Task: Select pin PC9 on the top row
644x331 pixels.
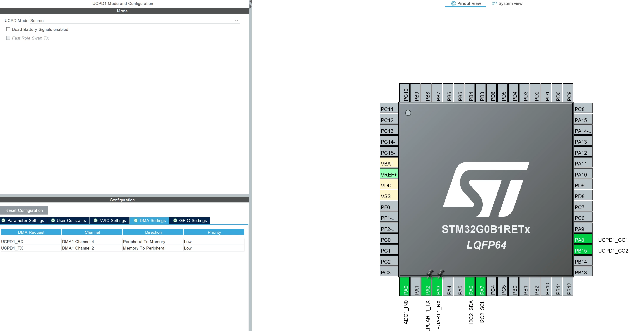Action: (568, 93)
